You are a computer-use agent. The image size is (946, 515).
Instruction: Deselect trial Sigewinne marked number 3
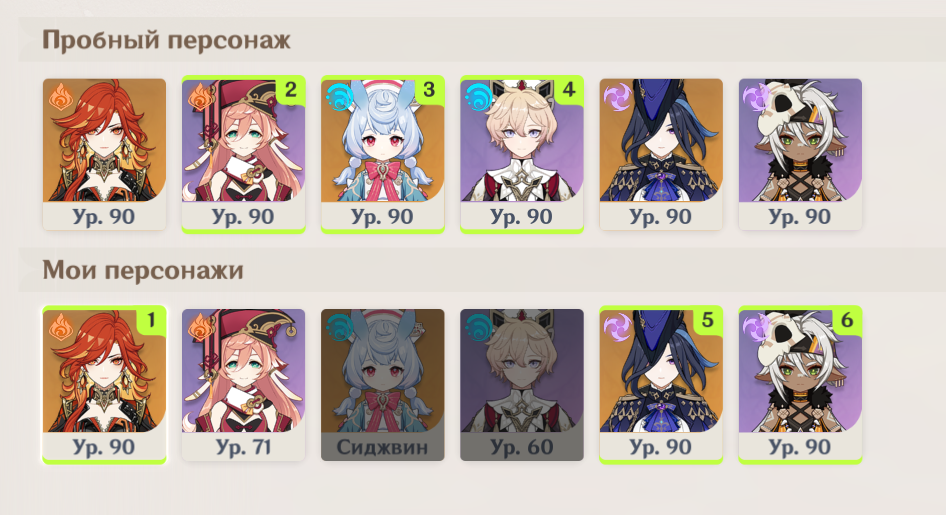tap(383, 154)
